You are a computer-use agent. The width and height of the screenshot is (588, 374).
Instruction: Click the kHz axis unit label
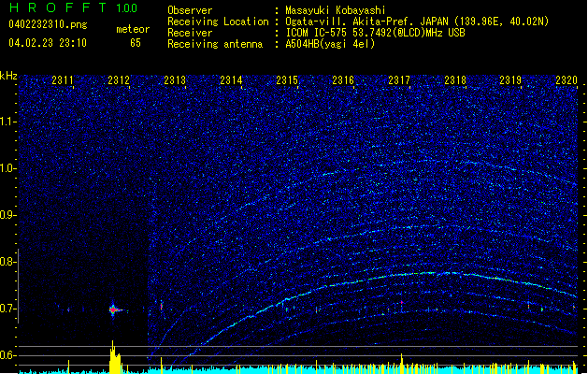tap(8, 76)
